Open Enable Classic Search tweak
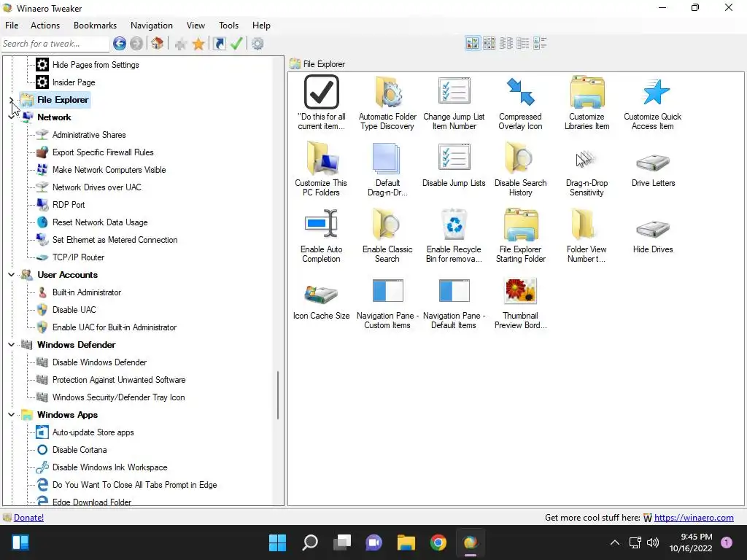Image resolution: width=747 pixels, height=560 pixels. pos(387,236)
